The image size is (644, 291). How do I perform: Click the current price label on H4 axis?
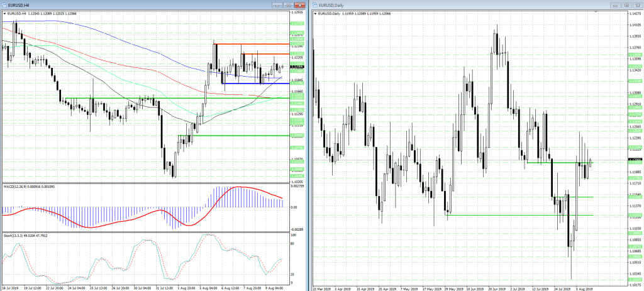click(x=297, y=67)
